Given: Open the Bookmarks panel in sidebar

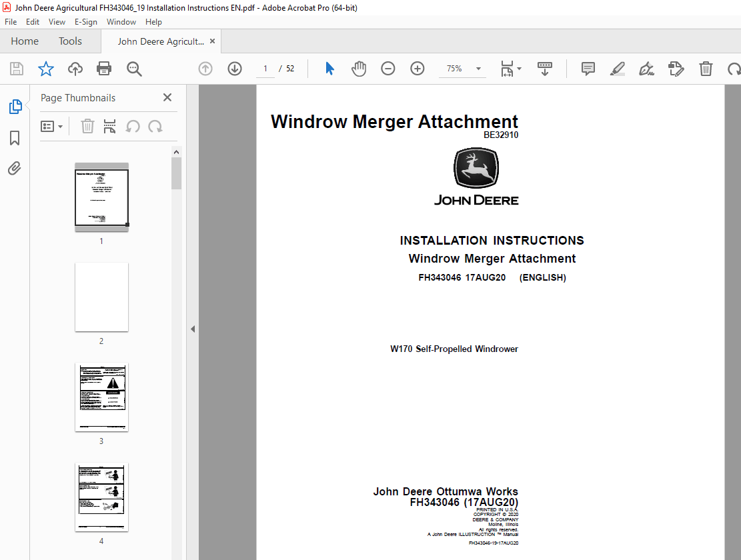Looking at the screenshot, I should pyautogui.click(x=15, y=138).
